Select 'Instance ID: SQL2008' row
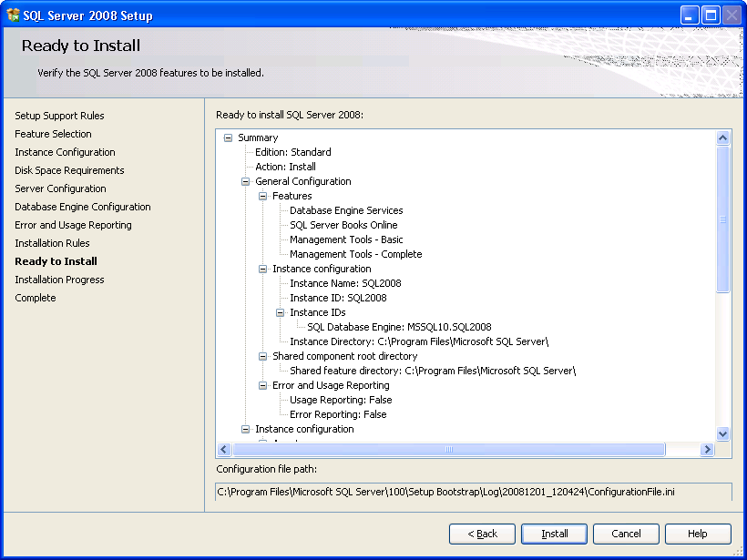This screenshot has width=747, height=560. 338,298
